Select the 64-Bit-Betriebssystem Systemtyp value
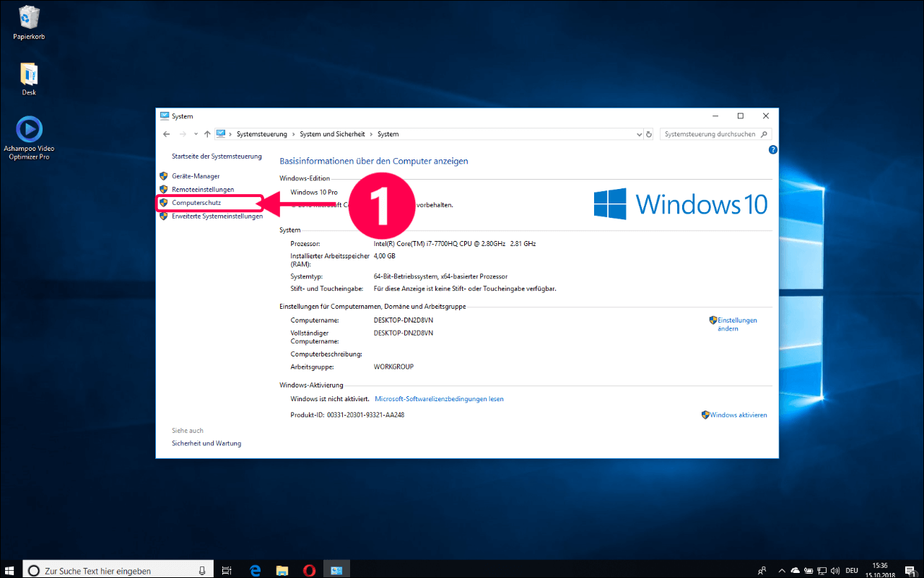The width and height of the screenshot is (924, 578). point(440,276)
